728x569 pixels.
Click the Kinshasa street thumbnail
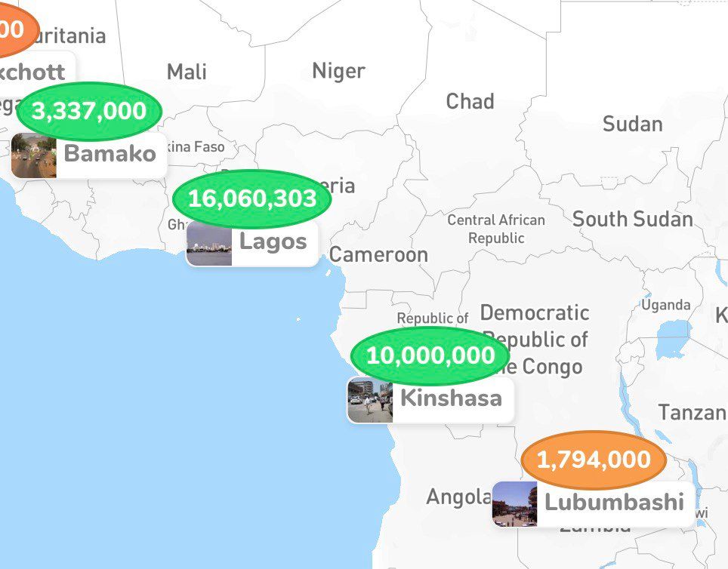click(x=370, y=400)
